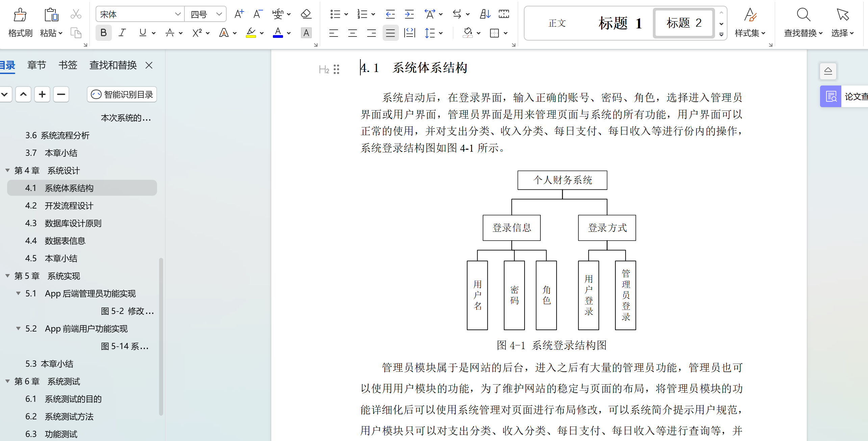Click the up-arrow button in outline panel
868x441 pixels.
coord(23,94)
